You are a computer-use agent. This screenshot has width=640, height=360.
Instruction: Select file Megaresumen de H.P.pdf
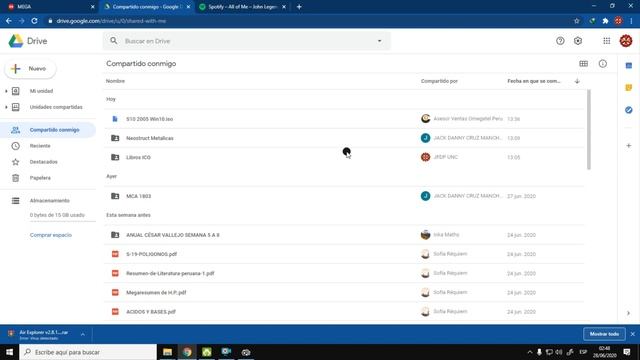345,292
